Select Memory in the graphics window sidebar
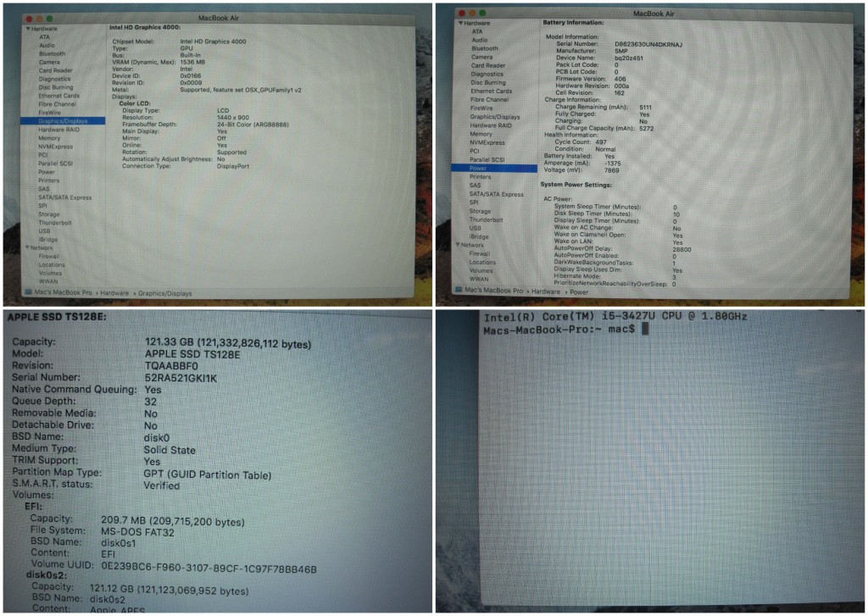Viewport: 868px width, 616px height. pyautogui.click(x=49, y=138)
